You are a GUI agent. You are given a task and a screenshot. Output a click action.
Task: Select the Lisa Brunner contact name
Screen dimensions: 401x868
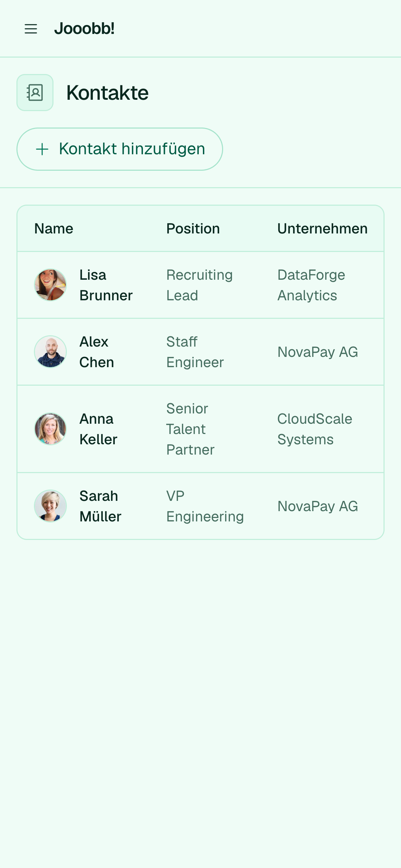click(106, 285)
